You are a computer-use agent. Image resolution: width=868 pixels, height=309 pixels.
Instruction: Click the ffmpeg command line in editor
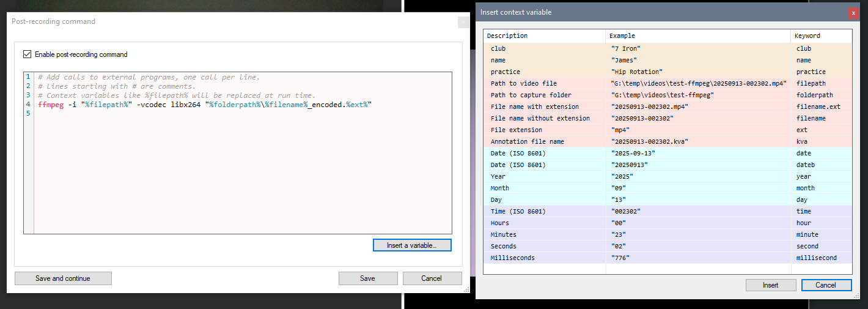coord(204,105)
